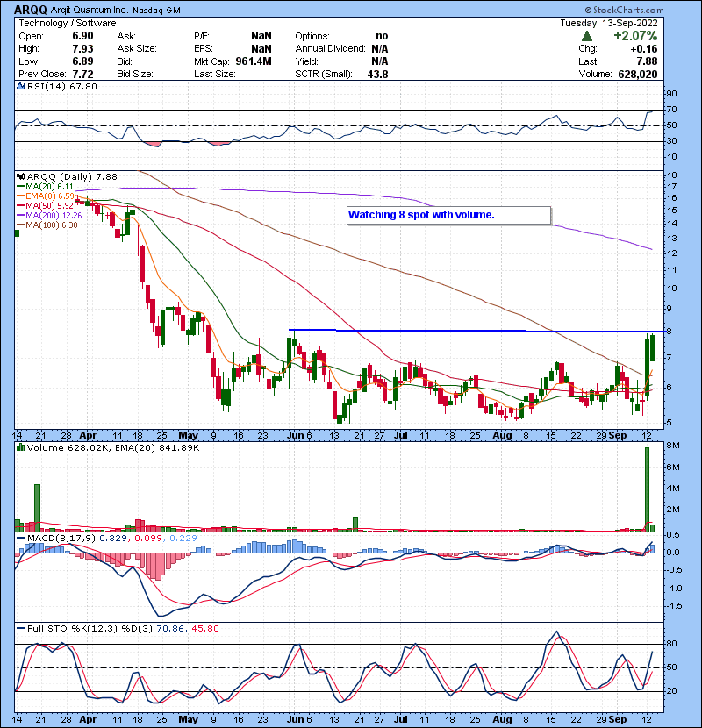Screen dimensions: 702x728
Task: Click the tallest green volume bar in September
Action: pos(647,489)
